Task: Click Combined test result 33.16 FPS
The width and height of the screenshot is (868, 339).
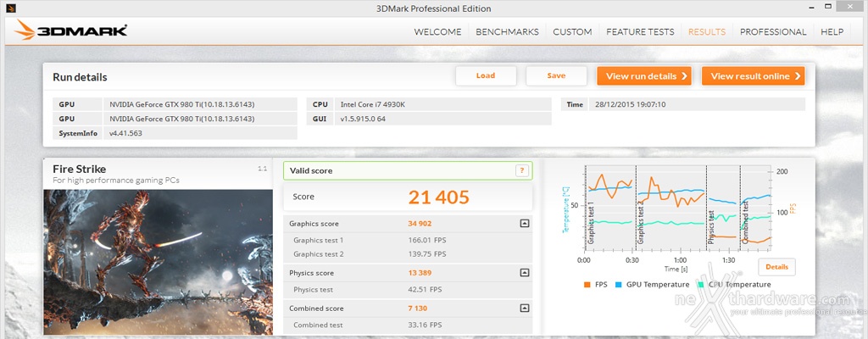Action: coord(425,325)
